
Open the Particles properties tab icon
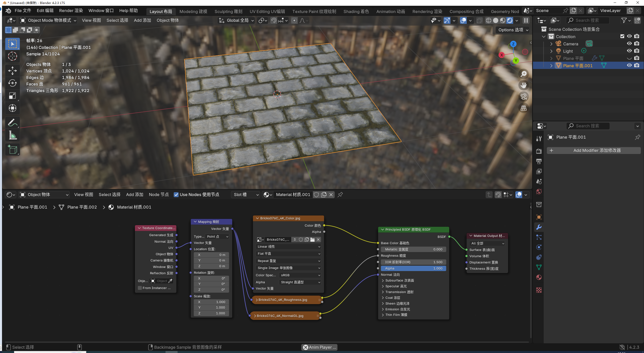point(539,237)
